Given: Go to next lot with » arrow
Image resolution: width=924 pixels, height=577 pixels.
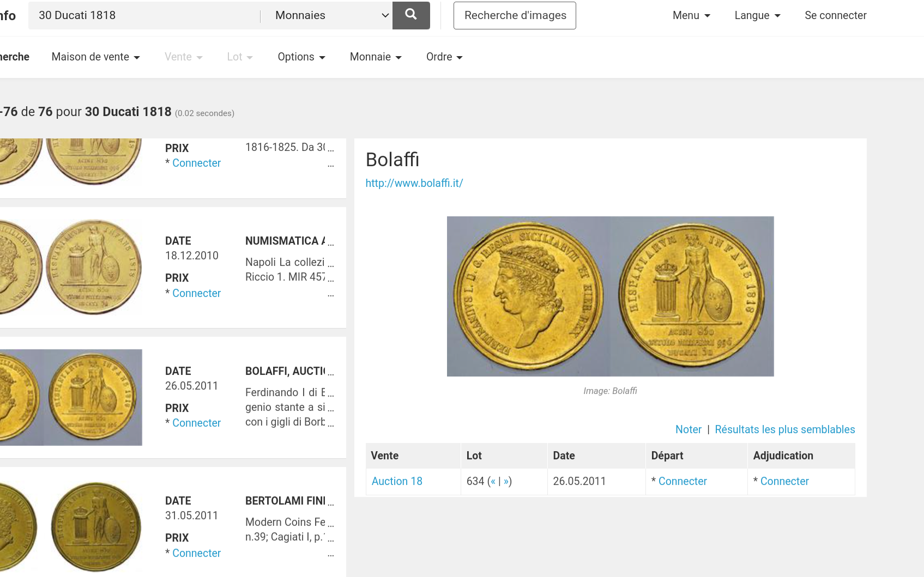Looking at the screenshot, I should pos(506,481).
